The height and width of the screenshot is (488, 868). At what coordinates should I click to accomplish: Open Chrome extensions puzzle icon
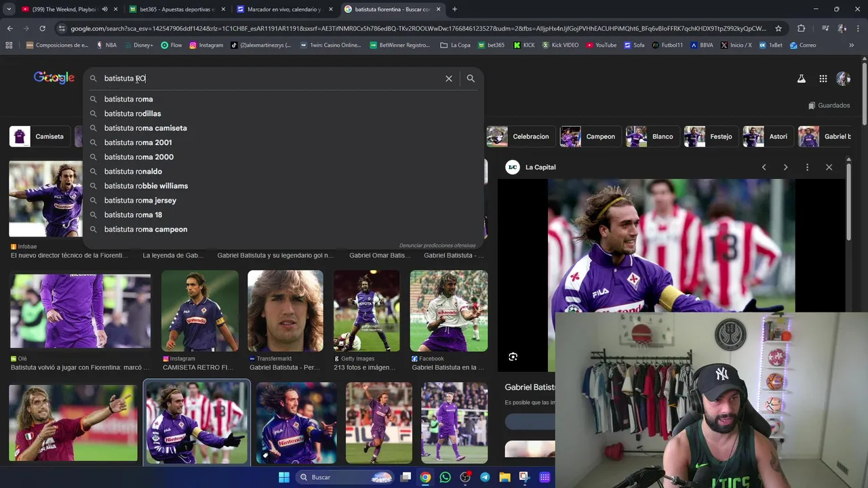pyautogui.click(x=801, y=28)
